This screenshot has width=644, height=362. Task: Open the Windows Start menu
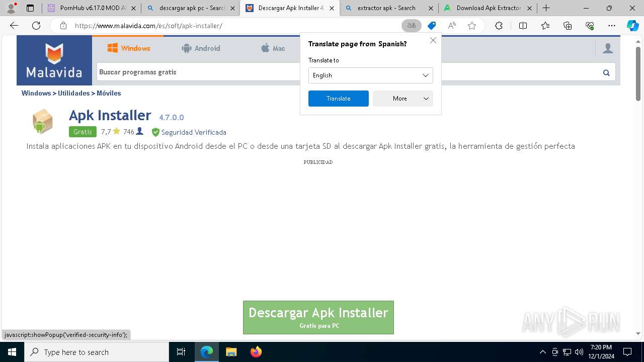coord(12,352)
